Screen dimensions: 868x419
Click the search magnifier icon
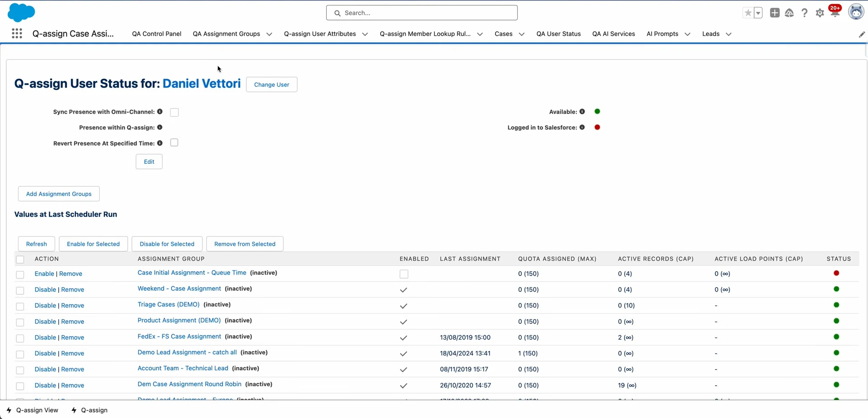pos(337,13)
